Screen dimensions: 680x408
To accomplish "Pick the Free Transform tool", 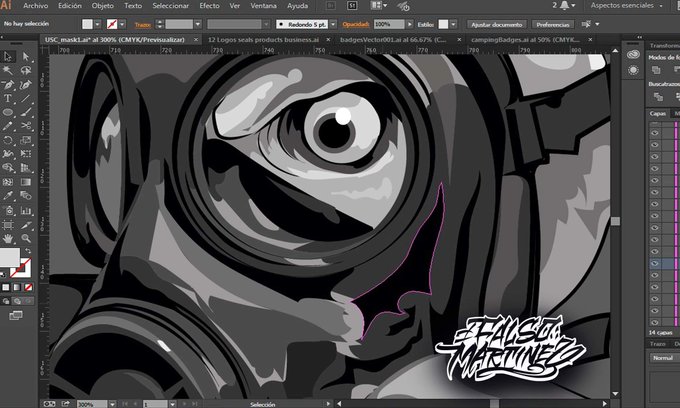I will point(26,153).
